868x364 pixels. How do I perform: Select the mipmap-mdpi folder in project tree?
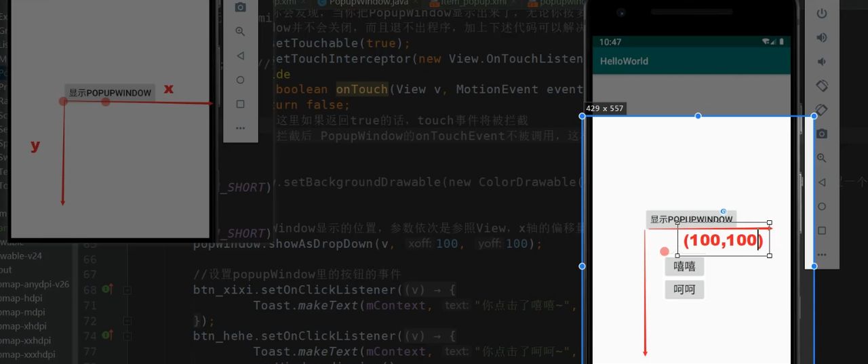pyautogui.click(x=22, y=312)
